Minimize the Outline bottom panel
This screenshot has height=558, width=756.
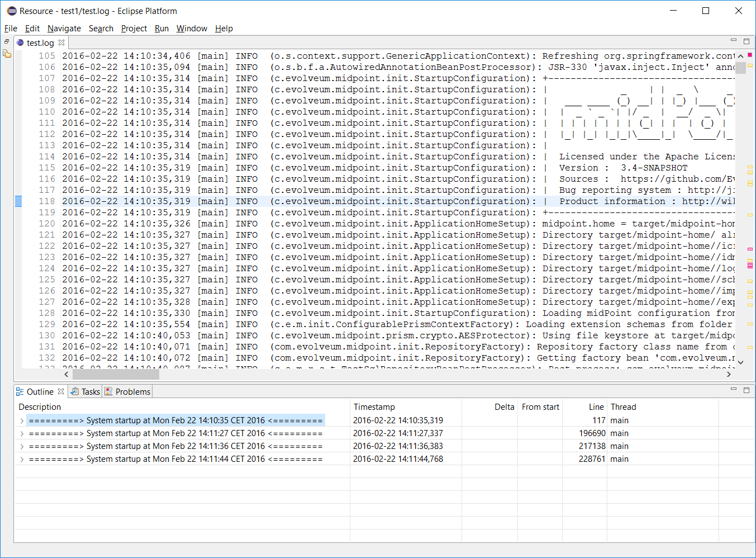click(x=734, y=390)
